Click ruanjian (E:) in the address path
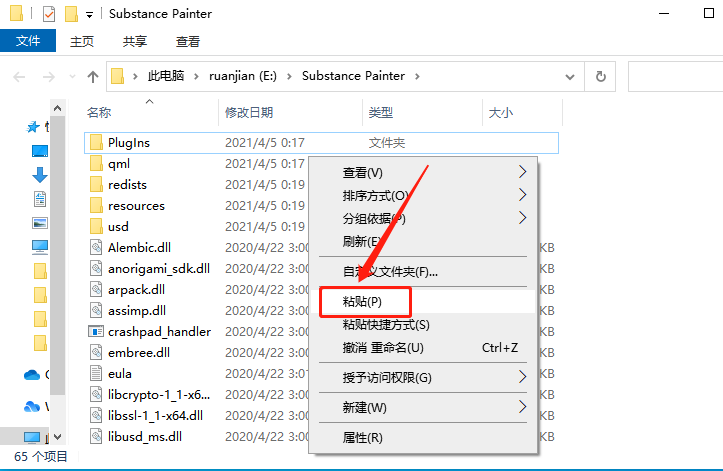The width and height of the screenshot is (723, 471). tap(243, 76)
